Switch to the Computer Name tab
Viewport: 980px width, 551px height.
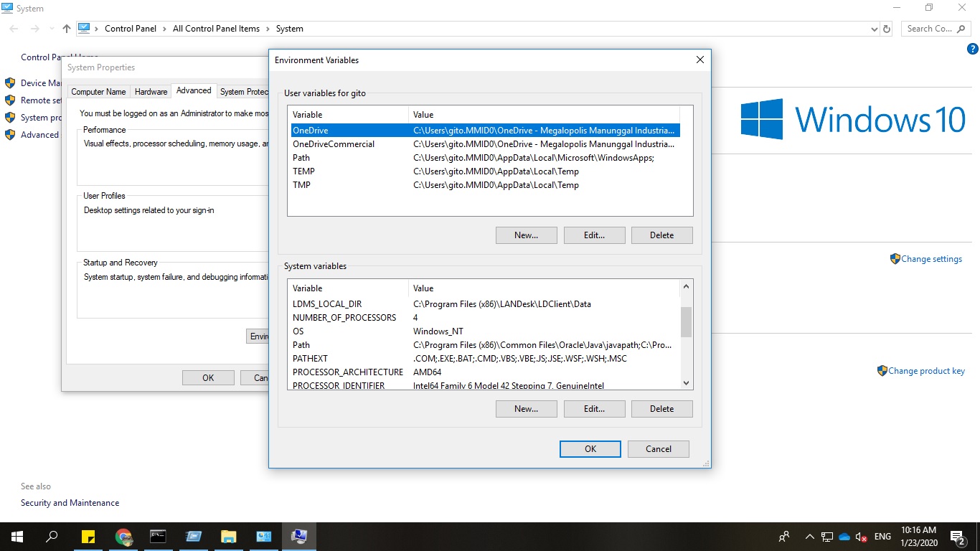[98, 92]
